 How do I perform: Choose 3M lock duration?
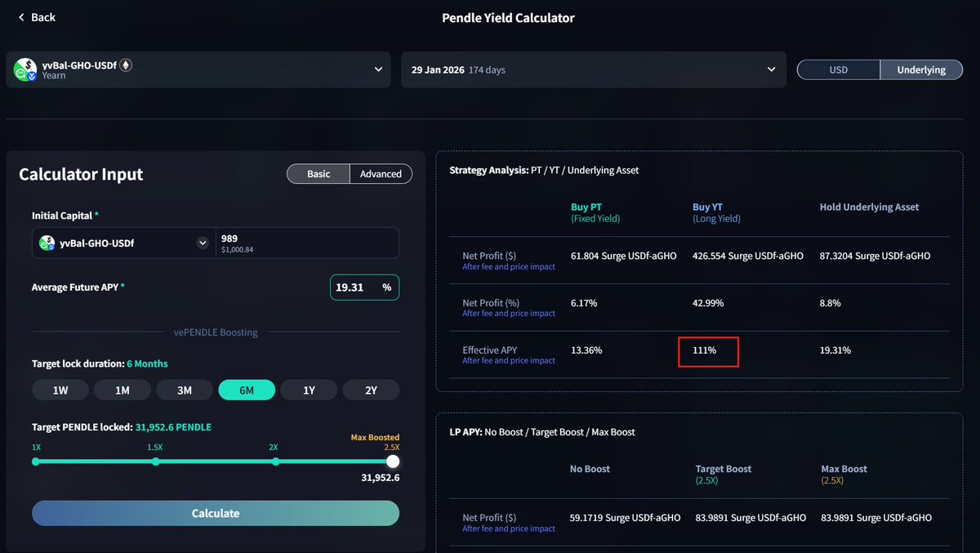(x=185, y=390)
